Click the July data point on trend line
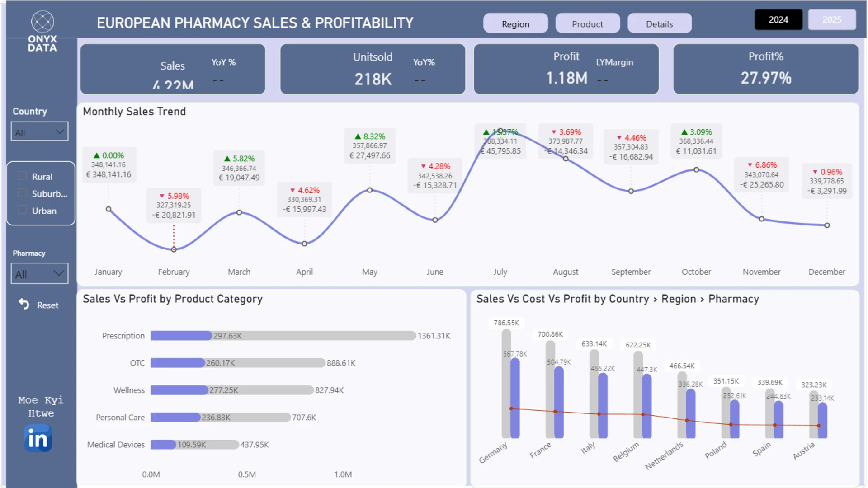Viewport: 868px width, 488px height. coord(500,131)
